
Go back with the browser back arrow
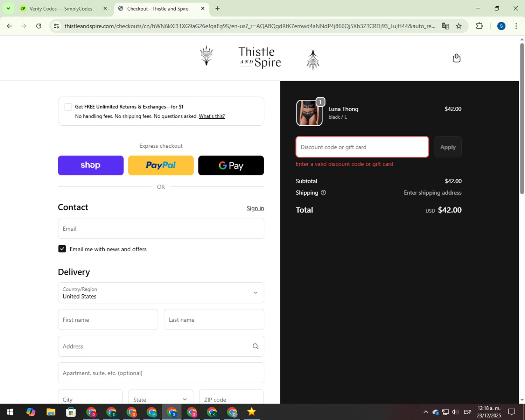(9, 26)
